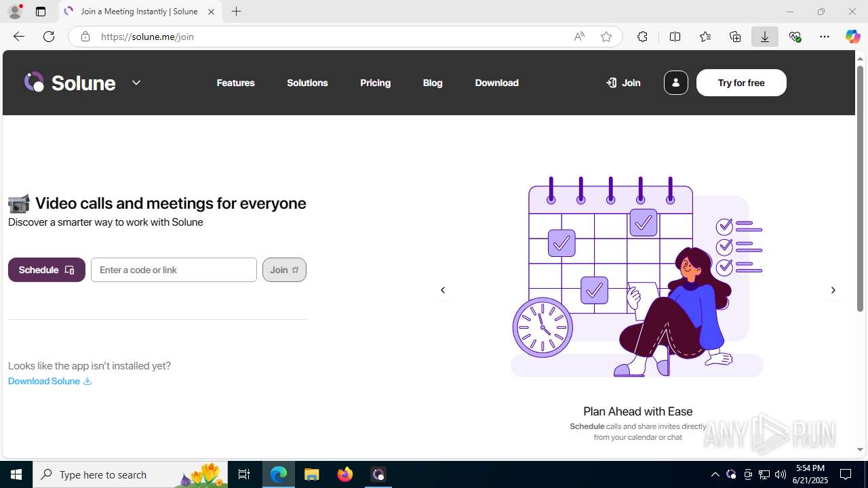The image size is (868, 488).
Task: Open Downloads panel
Action: (765, 37)
